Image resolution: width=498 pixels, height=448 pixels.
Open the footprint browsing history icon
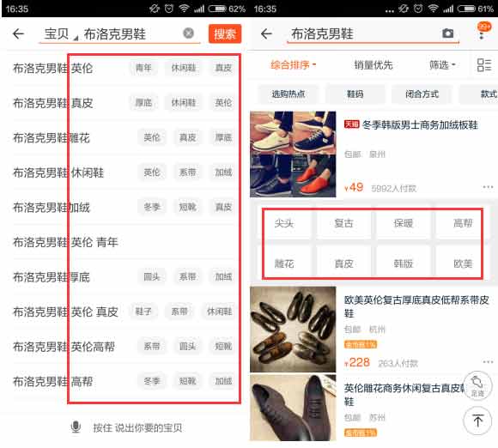point(477,385)
